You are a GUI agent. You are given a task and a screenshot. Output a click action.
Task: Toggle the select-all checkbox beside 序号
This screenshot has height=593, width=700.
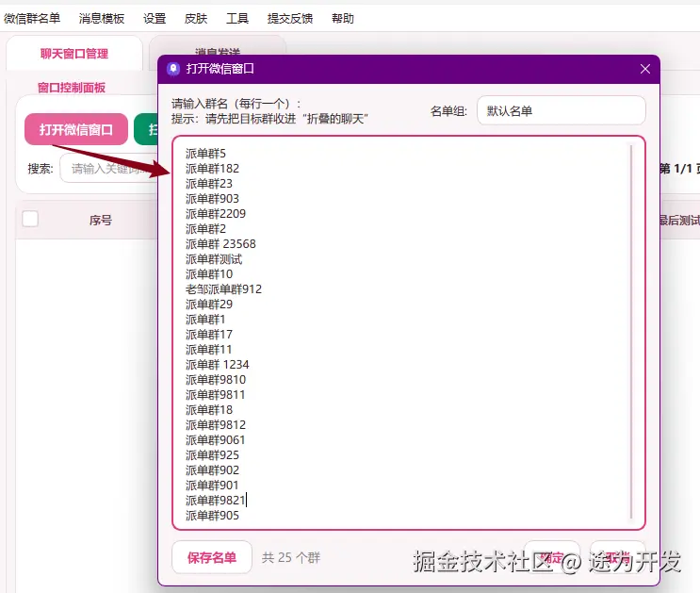(x=30, y=219)
